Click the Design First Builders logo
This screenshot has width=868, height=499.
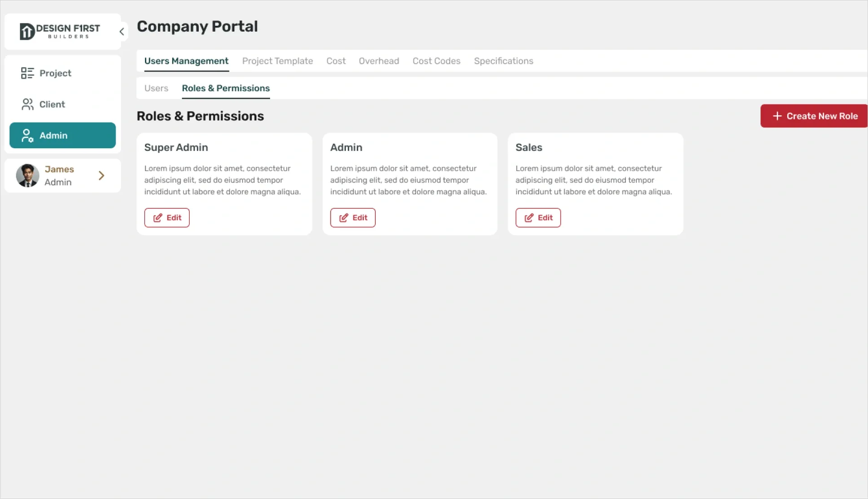point(59,31)
